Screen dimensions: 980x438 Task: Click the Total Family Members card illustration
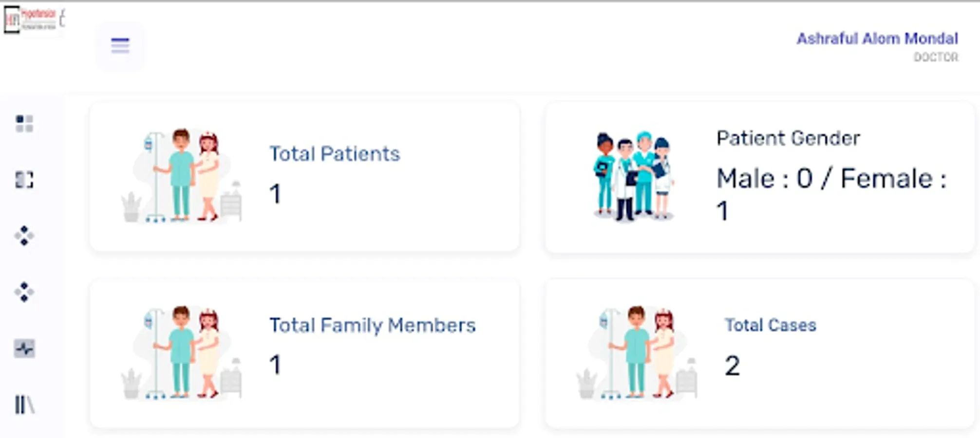coord(181,353)
